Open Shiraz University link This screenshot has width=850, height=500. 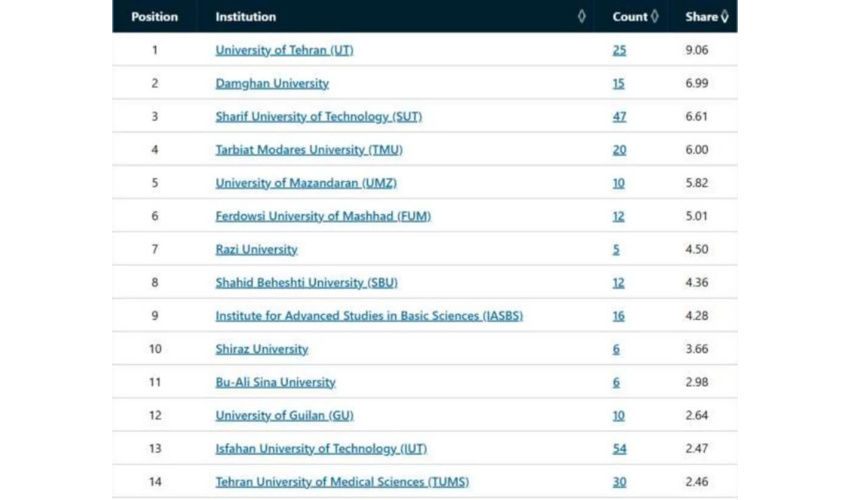(x=262, y=349)
